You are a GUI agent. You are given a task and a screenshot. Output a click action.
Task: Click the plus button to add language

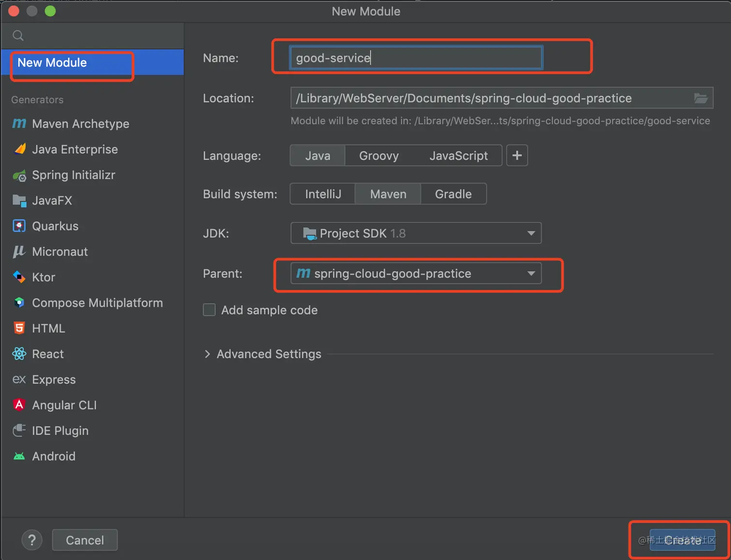pyautogui.click(x=517, y=156)
